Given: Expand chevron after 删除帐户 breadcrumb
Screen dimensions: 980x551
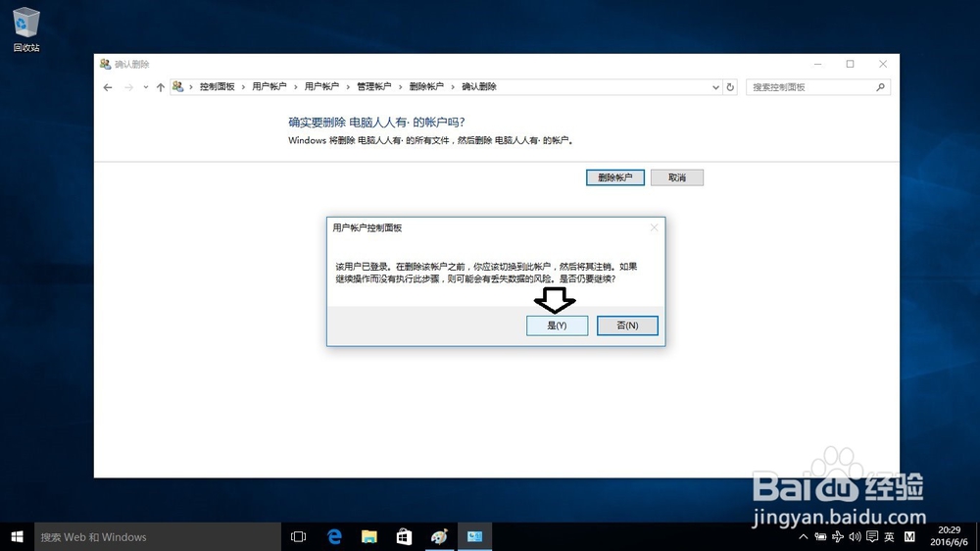Looking at the screenshot, I should pyautogui.click(x=453, y=87).
